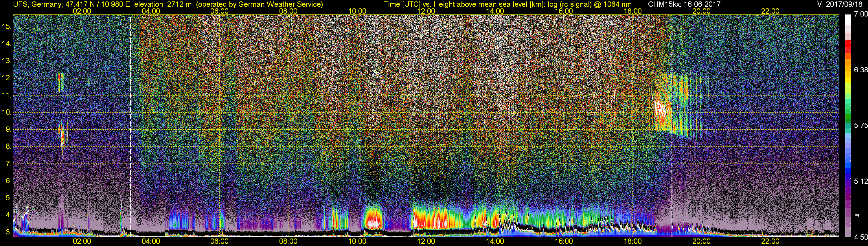Select "06:00" on the top time axis
Image resolution: width=868 pixels, height=246 pixels.
(220, 11)
